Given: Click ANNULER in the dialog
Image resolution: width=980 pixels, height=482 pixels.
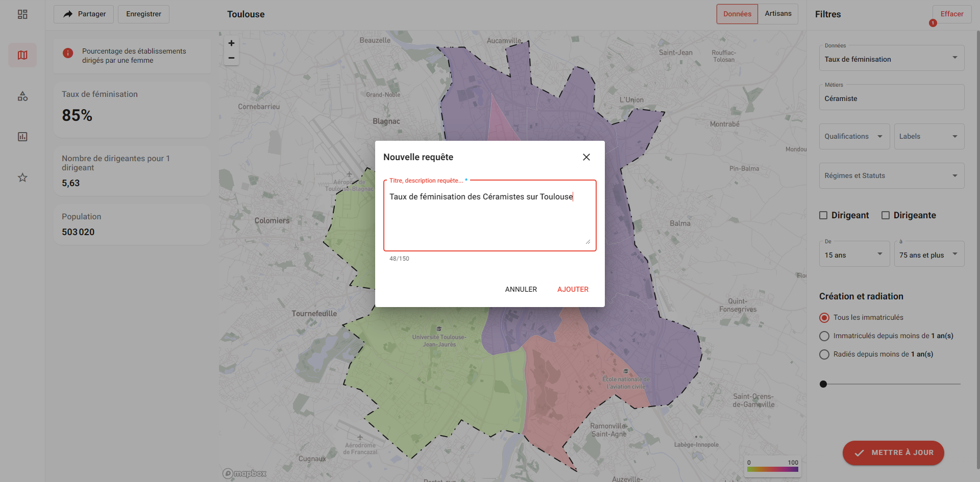Looking at the screenshot, I should pyautogui.click(x=521, y=289).
